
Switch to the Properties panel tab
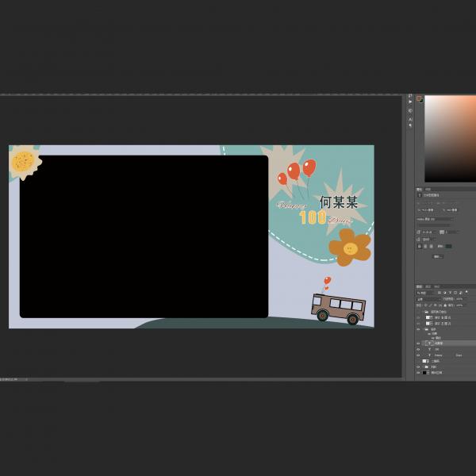[419, 189]
